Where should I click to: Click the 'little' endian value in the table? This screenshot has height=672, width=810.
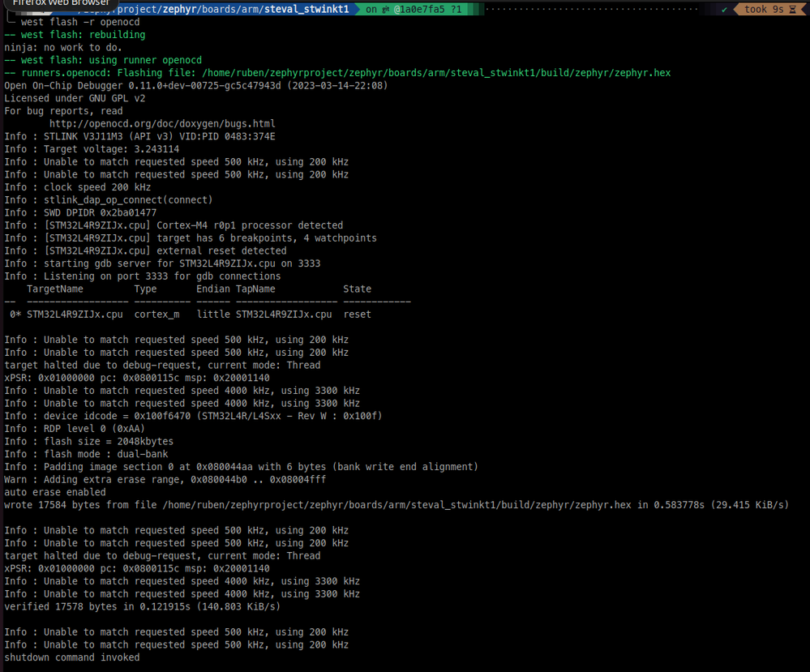[x=212, y=314]
